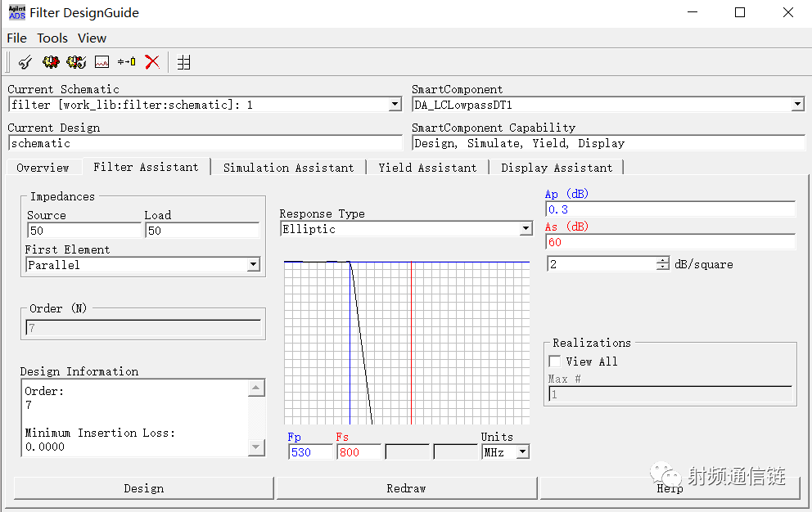Click the 'Minimum Insertion Loss:' text

[x=100, y=433]
